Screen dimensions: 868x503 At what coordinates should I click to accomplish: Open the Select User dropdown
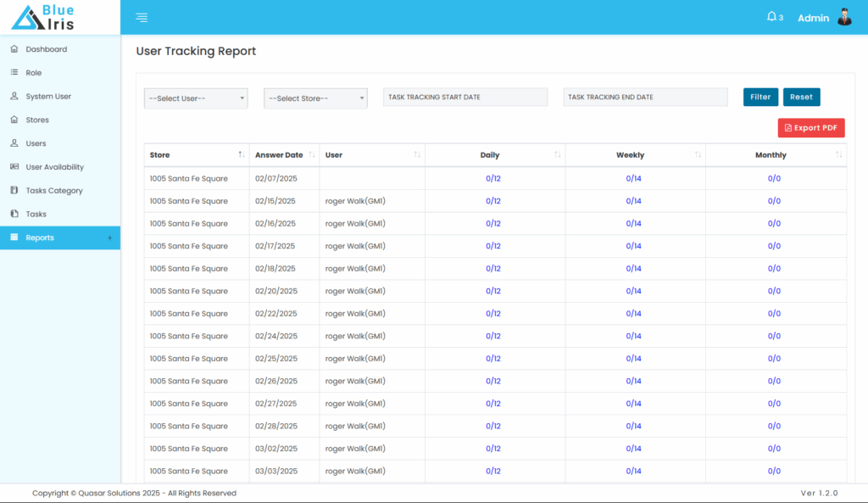tap(196, 98)
